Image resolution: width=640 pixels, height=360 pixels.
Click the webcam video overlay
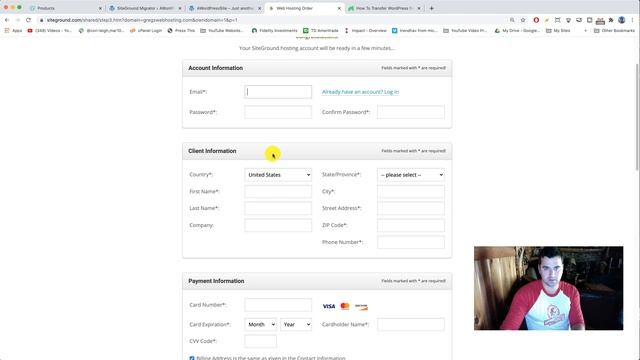(x=548, y=288)
